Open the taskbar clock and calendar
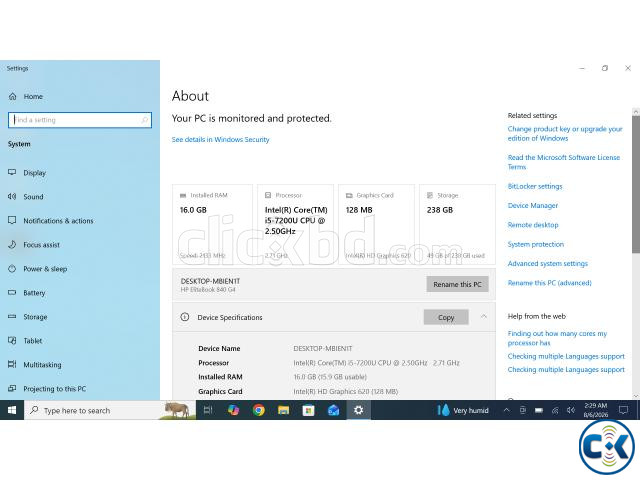640x480 pixels. [x=596, y=410]
